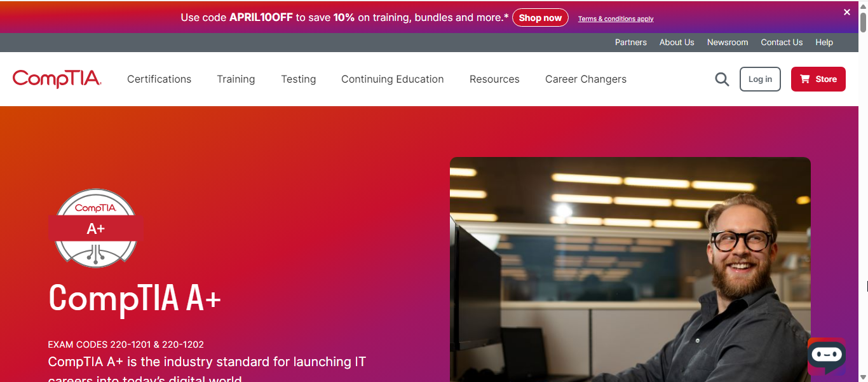
Task: Open the Testing navigation item
Action: pyautogui.click(x=298, y=79)
